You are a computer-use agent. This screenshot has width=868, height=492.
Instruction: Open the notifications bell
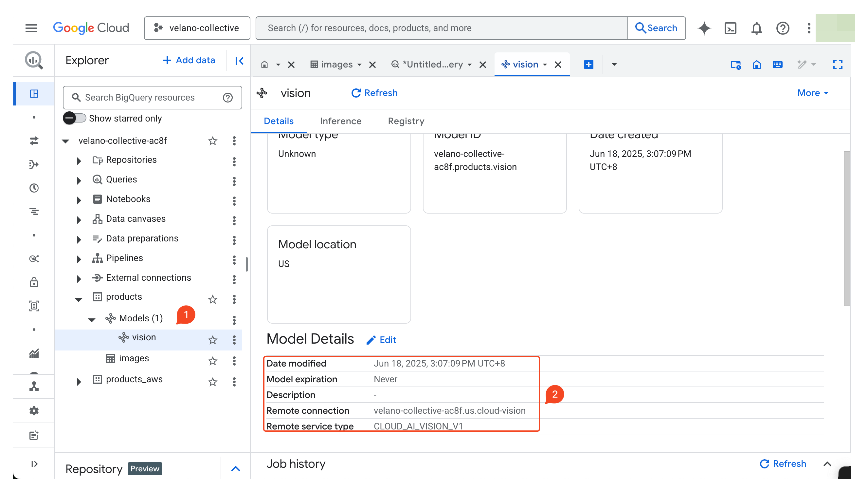coord(757,28)
